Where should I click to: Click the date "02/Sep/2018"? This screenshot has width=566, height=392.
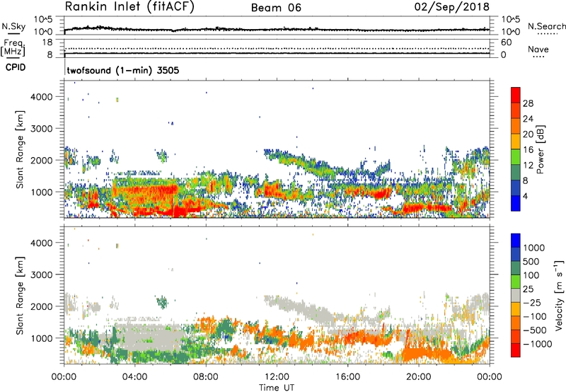pos(451,7)
